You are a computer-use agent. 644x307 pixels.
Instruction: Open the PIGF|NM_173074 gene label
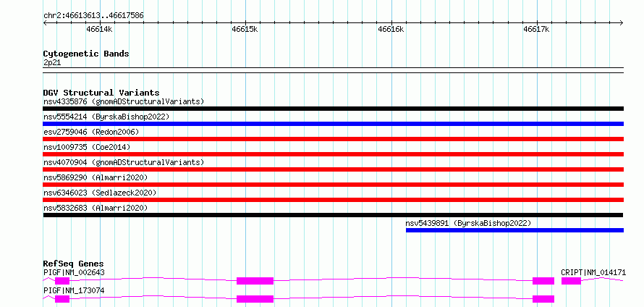tap(74, 290)
